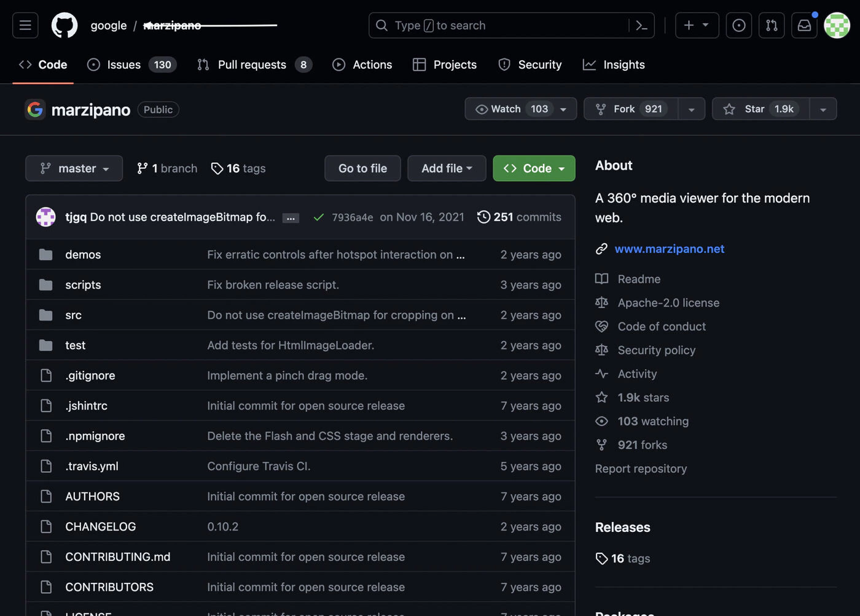Click the GitHub logo home icon
Viewport: 860px width, 616px height.
(x=64, y=25)
